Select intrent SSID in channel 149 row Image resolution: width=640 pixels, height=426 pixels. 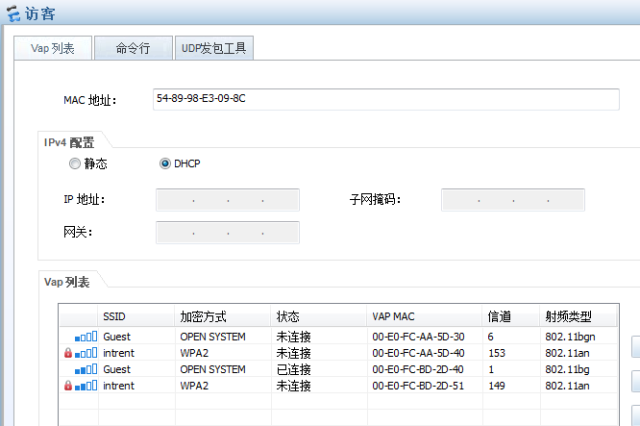pos(118,386)
